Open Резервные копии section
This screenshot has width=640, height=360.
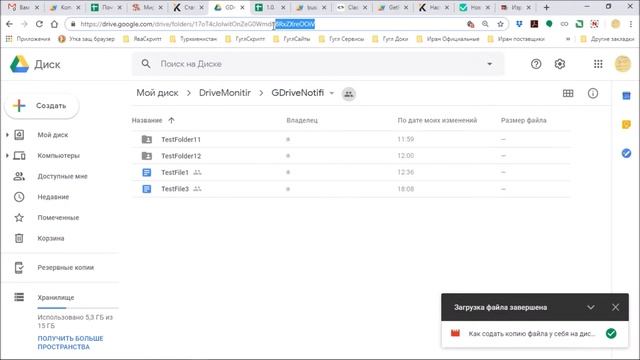[66, 267]
